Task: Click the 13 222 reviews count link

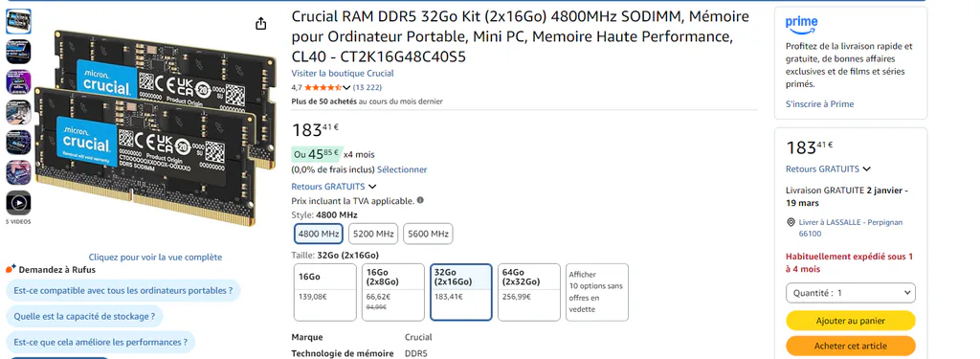Action: tap(367, 87)
